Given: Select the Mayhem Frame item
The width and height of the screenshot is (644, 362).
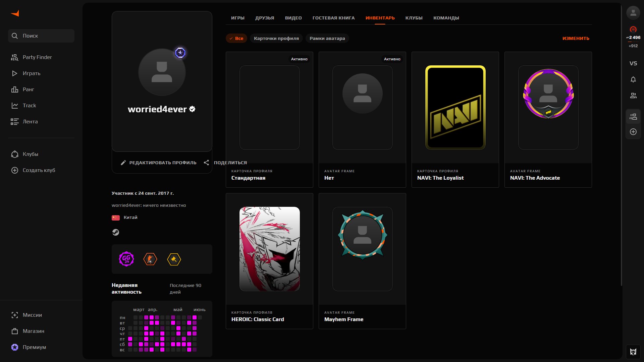Looking at the screenshot, I should tap(362, 261).
